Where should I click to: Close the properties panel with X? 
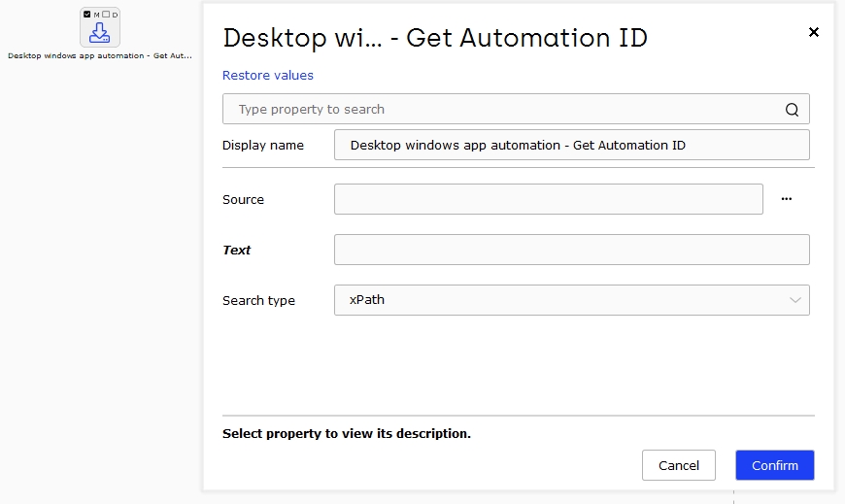[x=814, y=32]
